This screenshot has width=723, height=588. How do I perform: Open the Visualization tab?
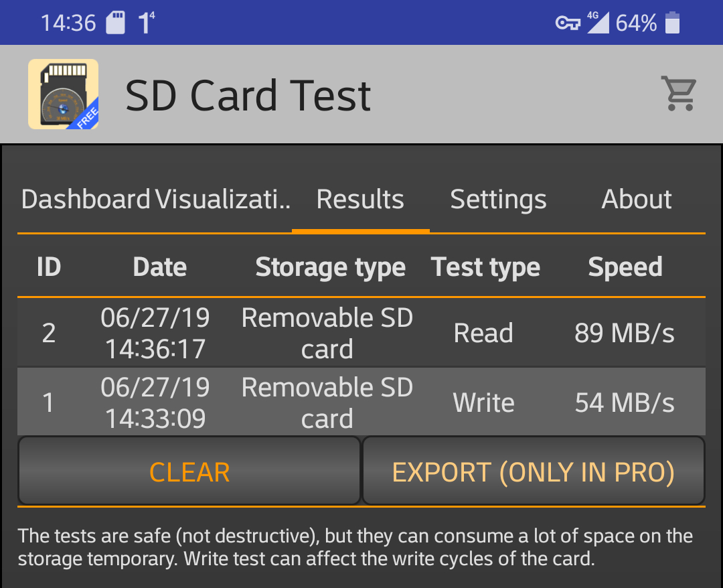(223, 199)
